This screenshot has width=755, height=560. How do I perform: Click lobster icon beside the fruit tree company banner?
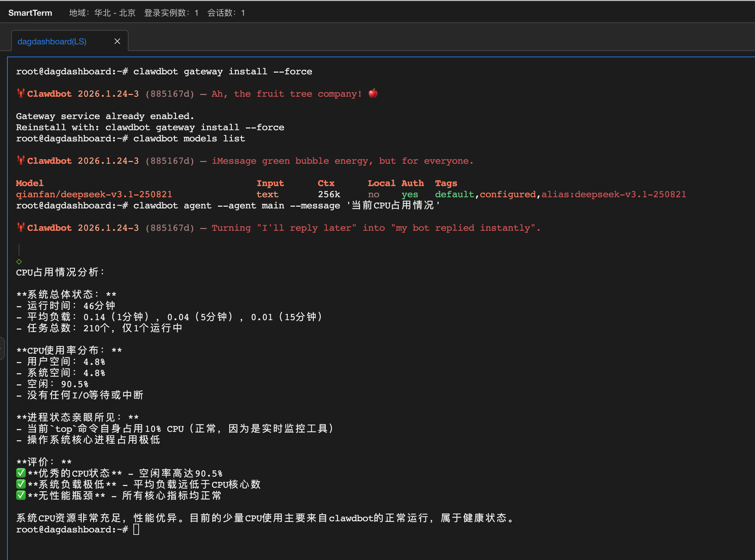coord(21,93)
